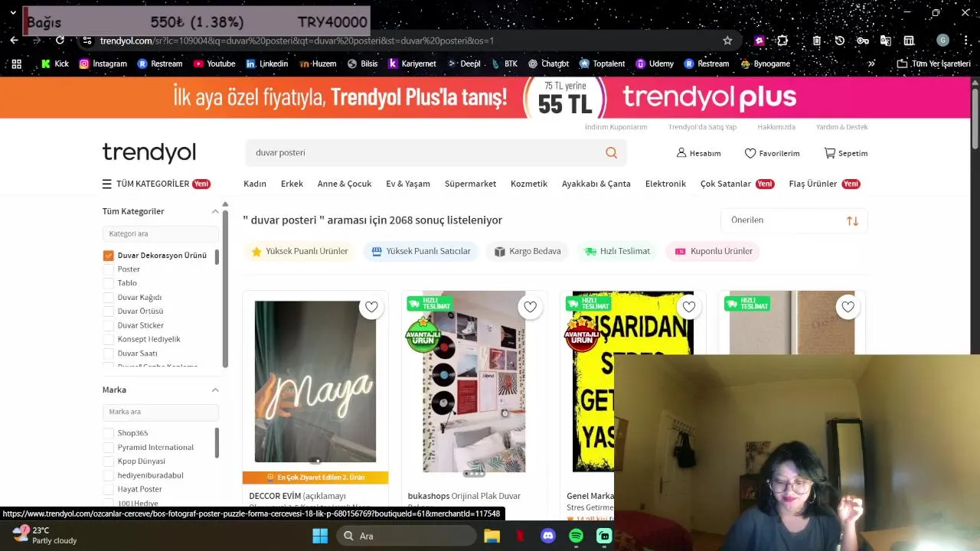
Task: Open the Chatgbt bookmark
Action: (548, 64)
